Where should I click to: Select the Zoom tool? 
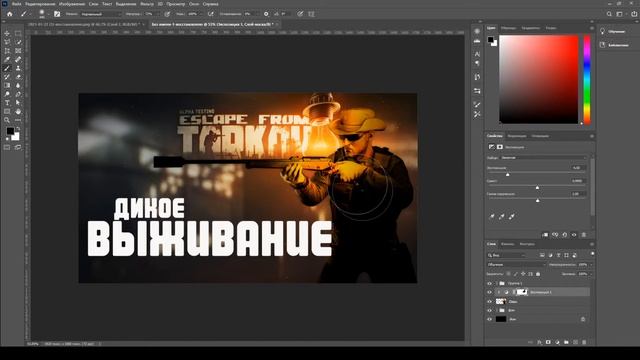coord(7,120)
